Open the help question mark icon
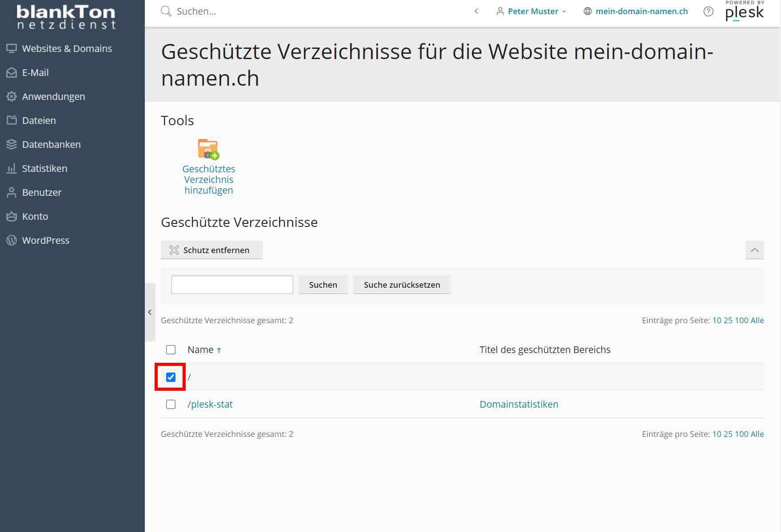Viewport: 781px width, 532px height. coord(708,12)
